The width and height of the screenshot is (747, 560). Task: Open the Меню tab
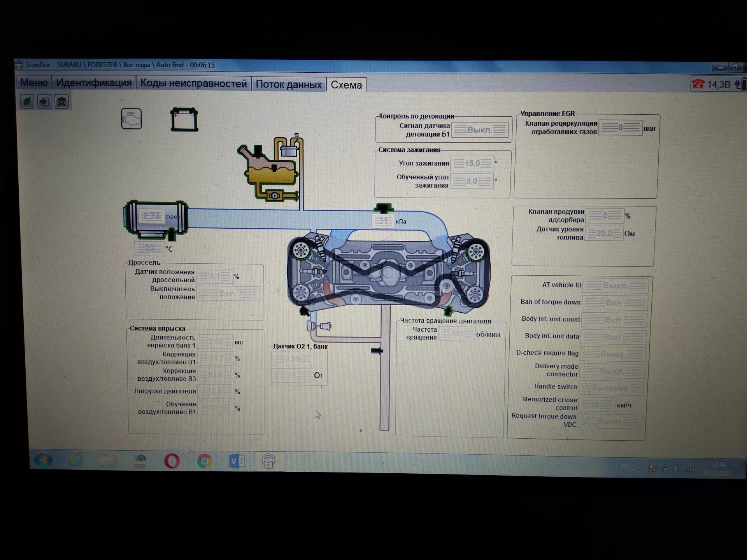tap(34, 83)
